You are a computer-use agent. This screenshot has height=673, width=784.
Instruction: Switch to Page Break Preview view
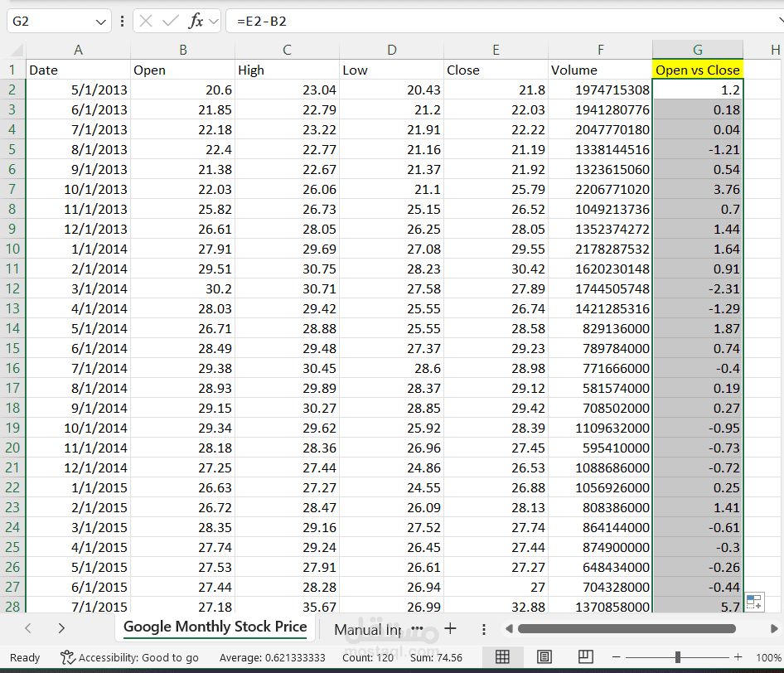(x=586, y=657)
